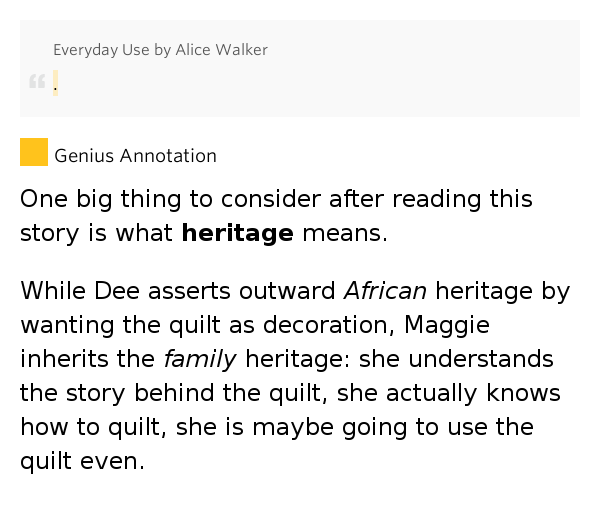Click the name "Dee" in the second paragraph

click(x=117, y=291)
